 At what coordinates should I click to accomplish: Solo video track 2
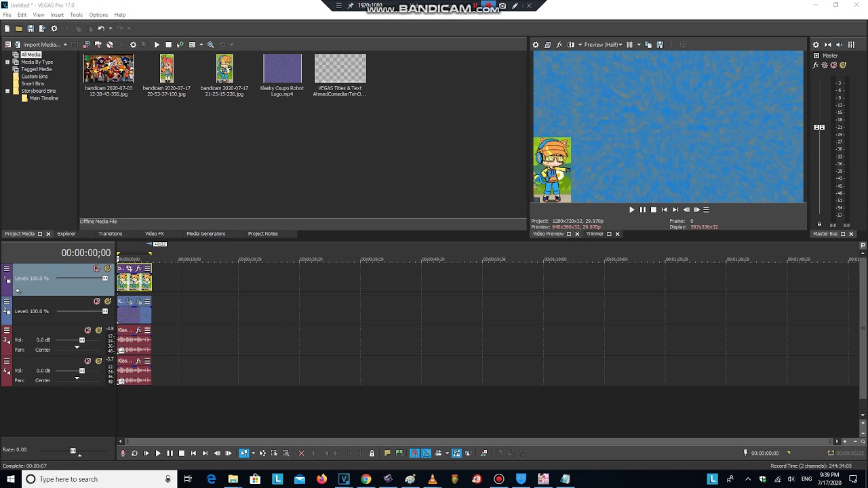tap(107, 302)
